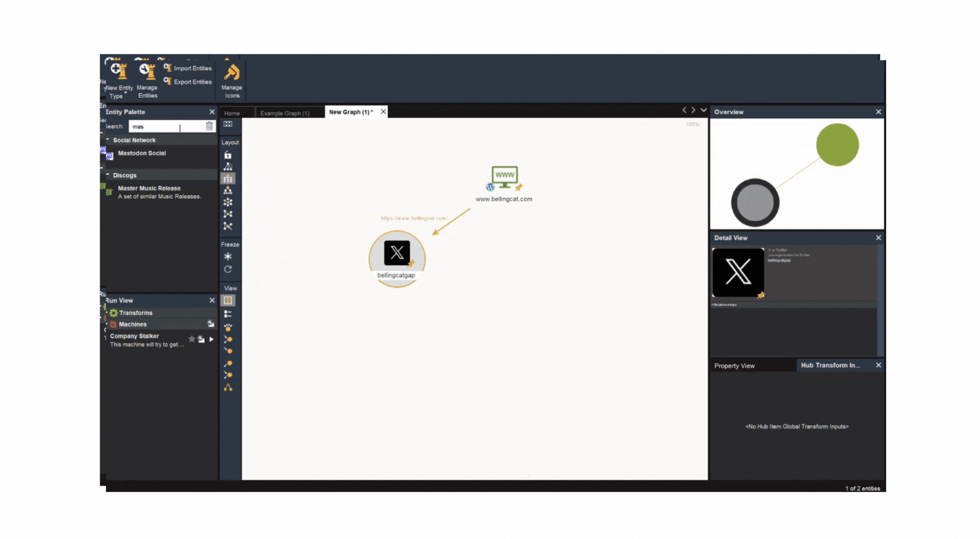Click the outbound arrow view icon
980x539 pixels.
click(228, 363)
